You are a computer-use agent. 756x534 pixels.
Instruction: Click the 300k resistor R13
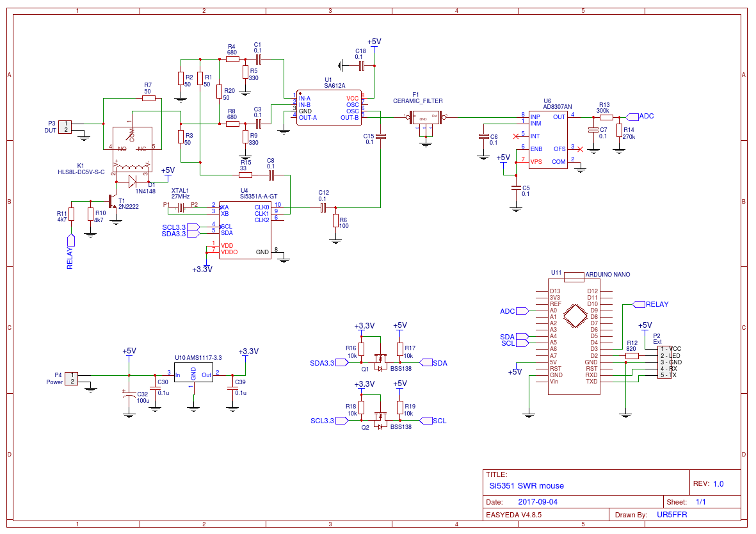tap(606, 117)
